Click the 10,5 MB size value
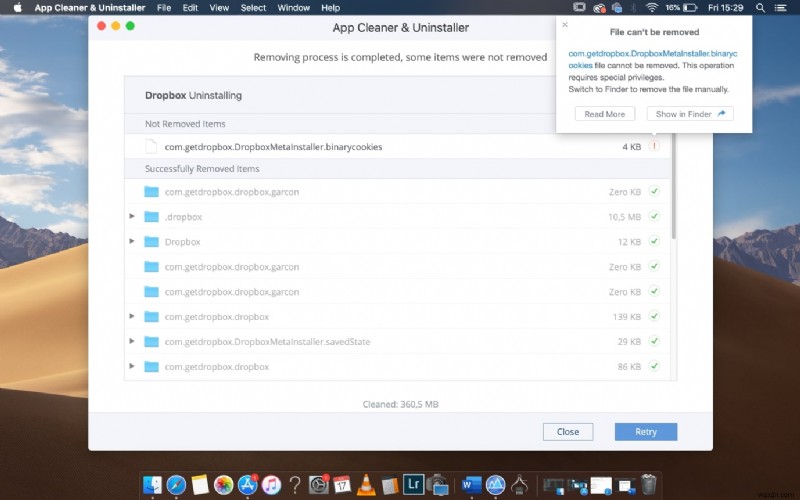The image size is (800, 500). 624,217
